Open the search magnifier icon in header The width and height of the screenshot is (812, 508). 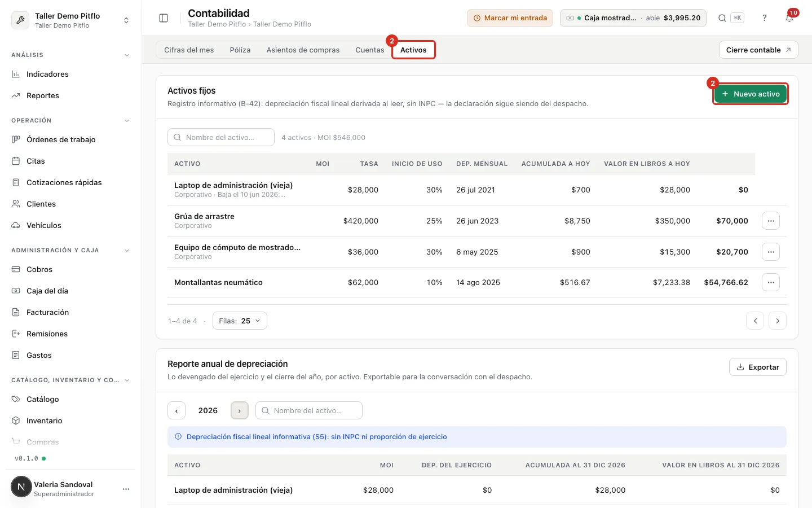(x=722, y=18)
